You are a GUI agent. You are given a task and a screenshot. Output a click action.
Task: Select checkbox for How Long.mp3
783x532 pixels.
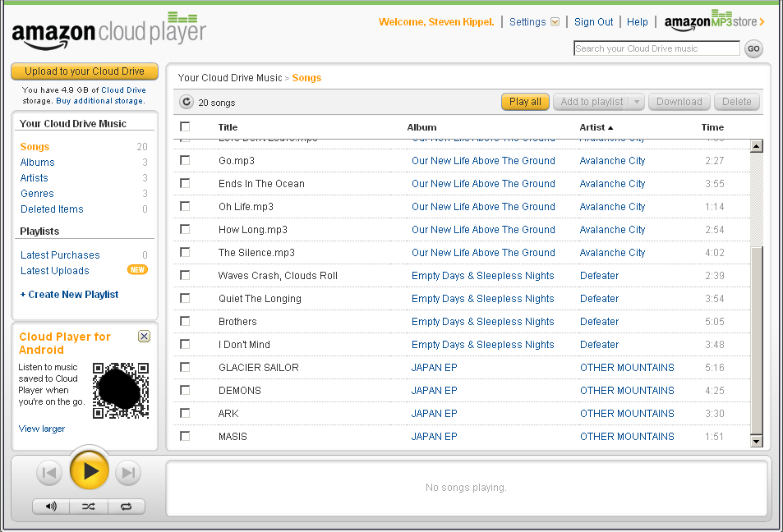click(x=185, y=229)
